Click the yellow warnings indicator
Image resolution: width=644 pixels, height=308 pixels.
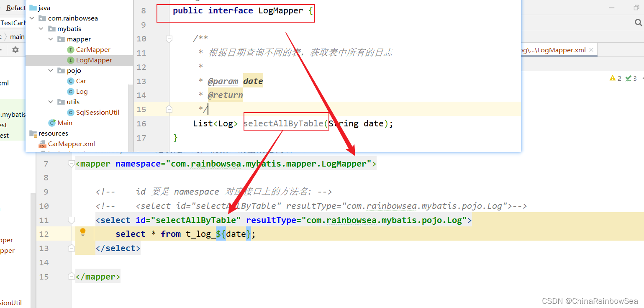coord(615,78)
